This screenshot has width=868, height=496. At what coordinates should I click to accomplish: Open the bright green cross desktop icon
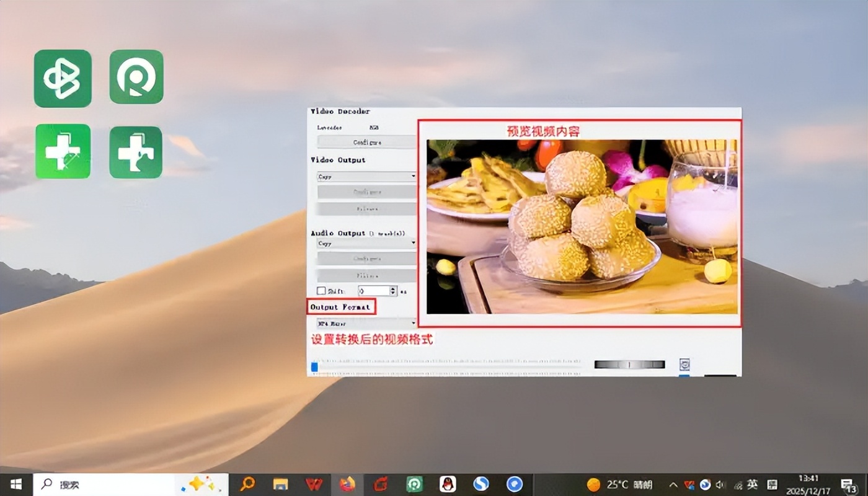(x=63, y=151)
